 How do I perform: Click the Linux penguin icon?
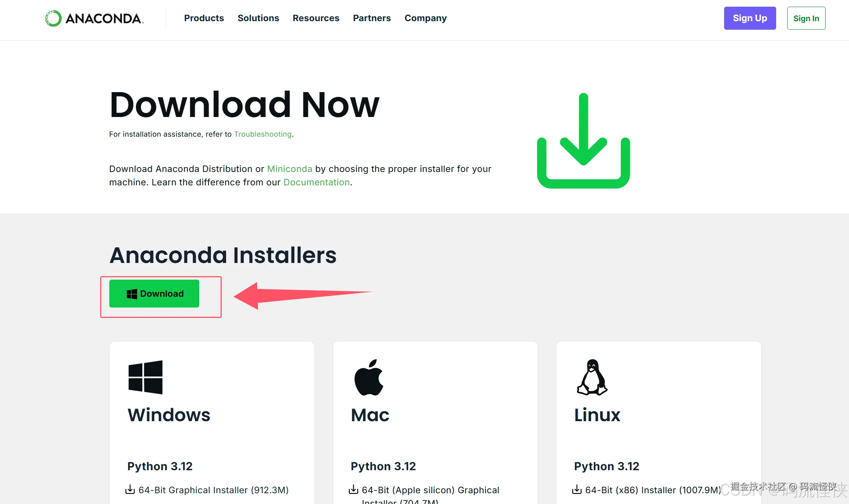pyautogui.click(x=592, y=377)
